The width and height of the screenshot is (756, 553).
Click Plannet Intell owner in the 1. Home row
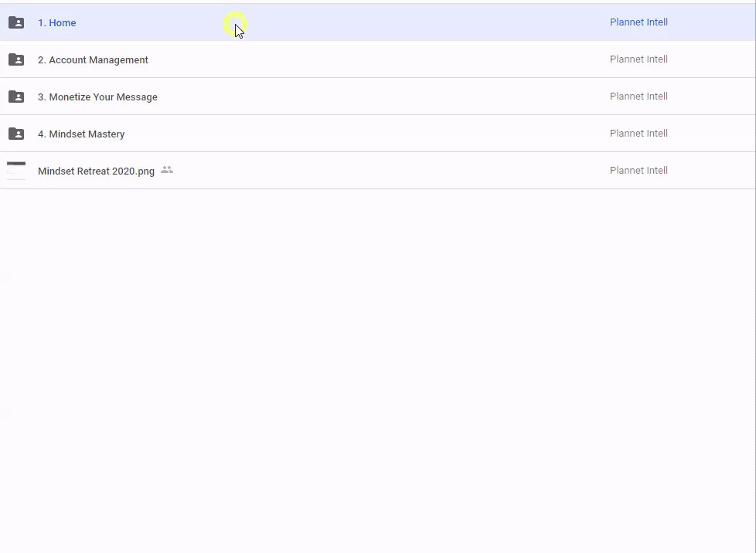[639, 22]
